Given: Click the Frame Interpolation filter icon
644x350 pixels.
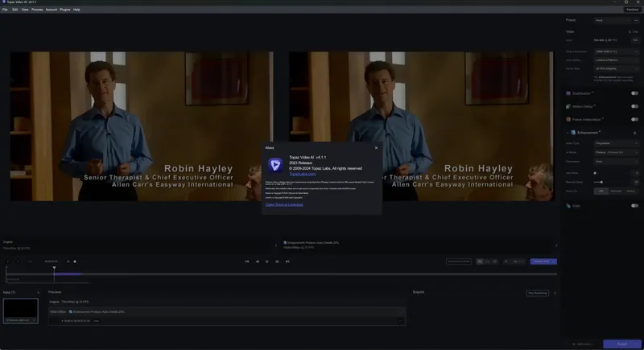Looking at the screenshot, I should (x=568, y=119).
